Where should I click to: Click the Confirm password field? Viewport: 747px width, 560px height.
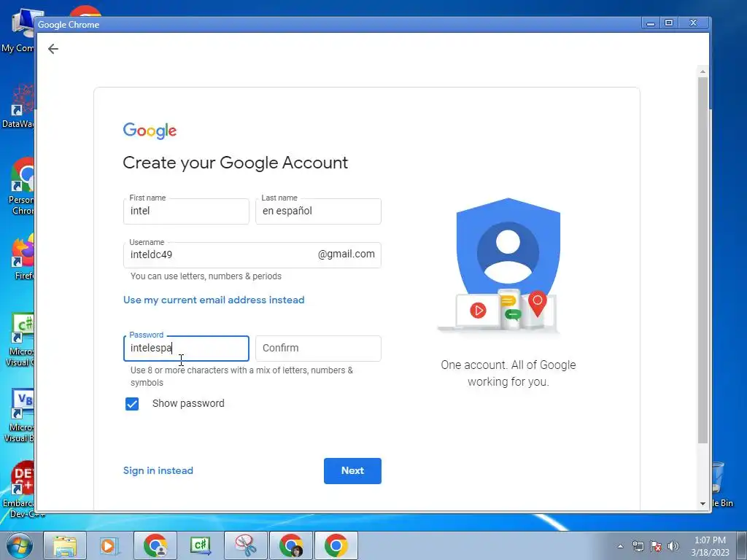pos(318,348)
